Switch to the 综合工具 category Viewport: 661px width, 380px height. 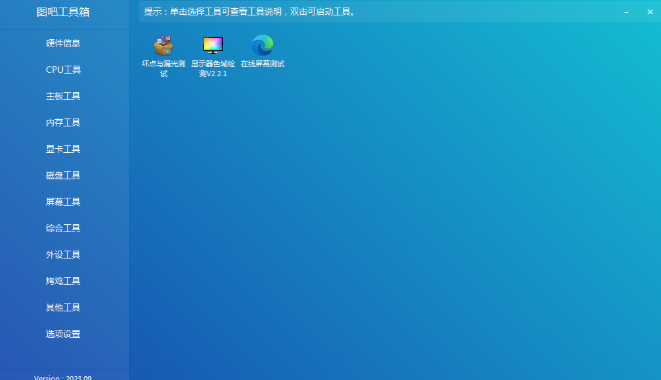(63, 228)
